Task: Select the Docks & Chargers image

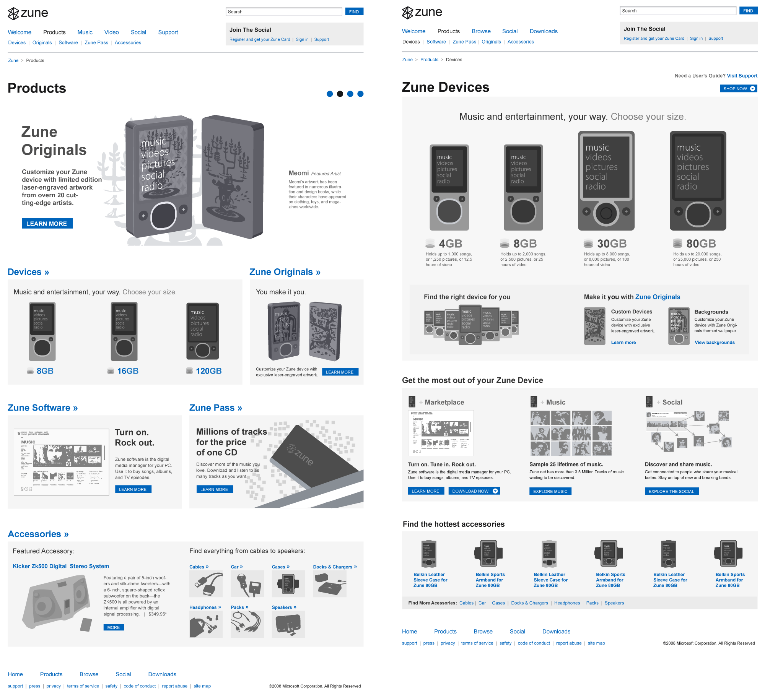Action: (329, 584)
